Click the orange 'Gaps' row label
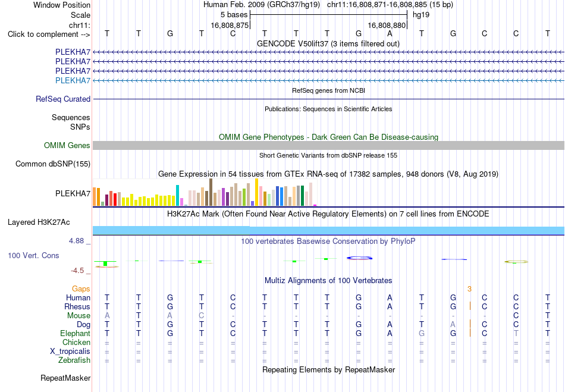The width and height of the screenshot is (565, 392). pos(81,288)
